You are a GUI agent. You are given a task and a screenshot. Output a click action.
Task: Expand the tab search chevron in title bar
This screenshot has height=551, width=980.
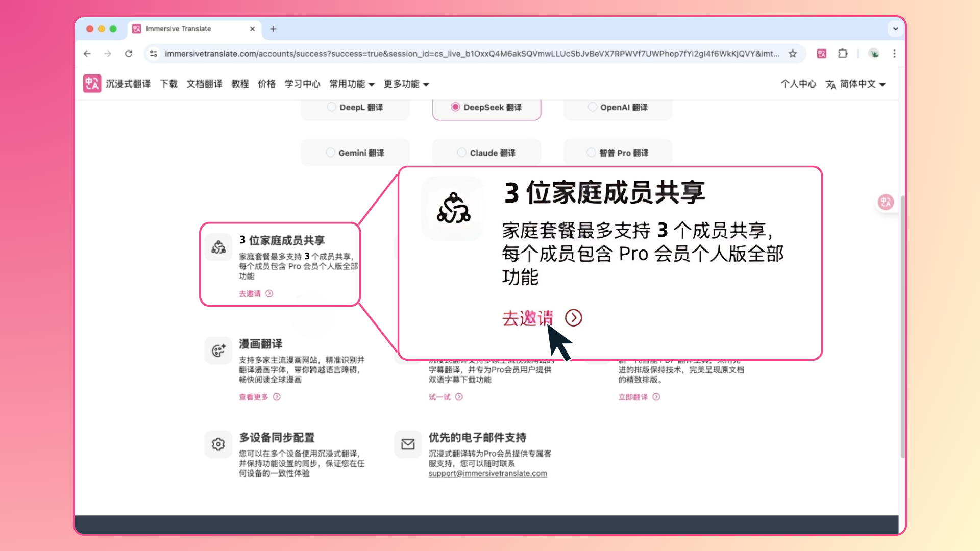(895, 29)
